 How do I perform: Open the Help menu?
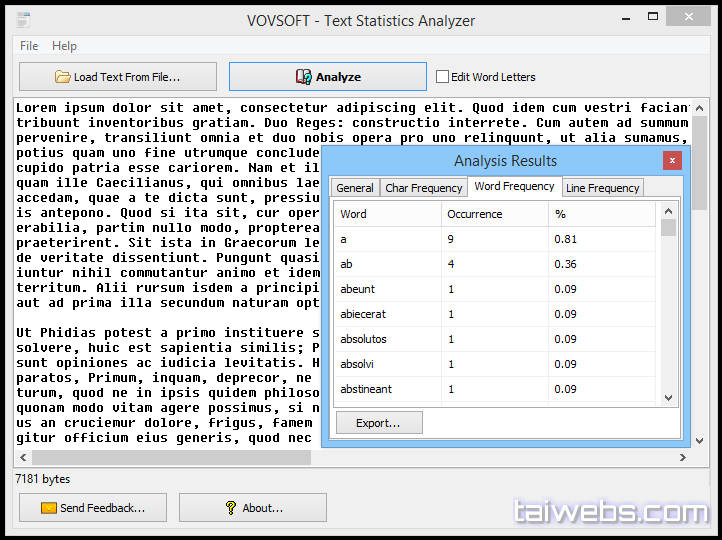coord(64,46)
